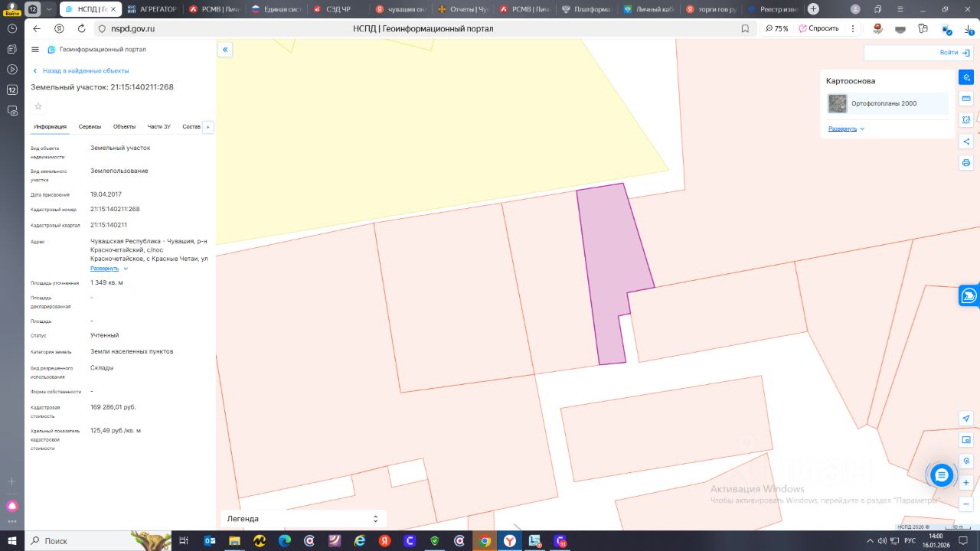Share the map view
Image resolution: width=980 pixels, height=551 pixels.
pos(966,142)
